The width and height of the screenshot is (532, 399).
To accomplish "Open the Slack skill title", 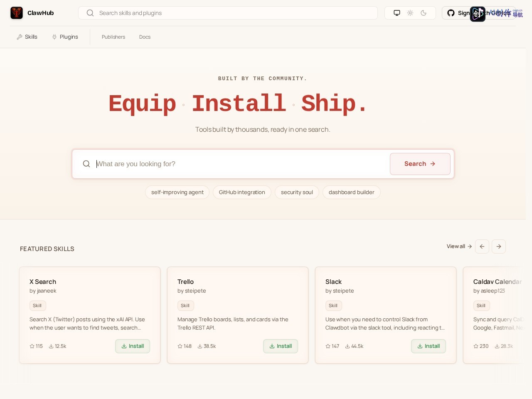I will (x=333, y=282).
